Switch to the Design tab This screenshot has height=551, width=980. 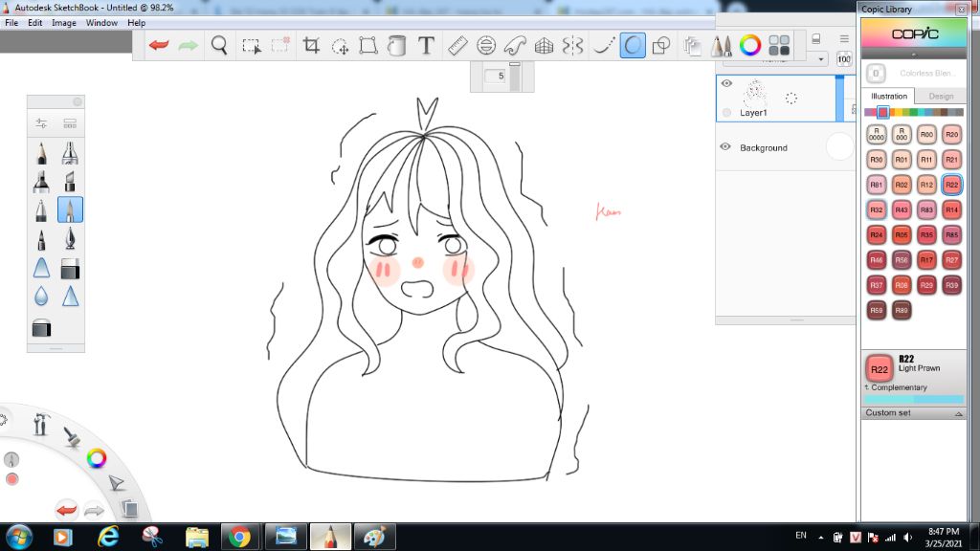coord(941,97)
